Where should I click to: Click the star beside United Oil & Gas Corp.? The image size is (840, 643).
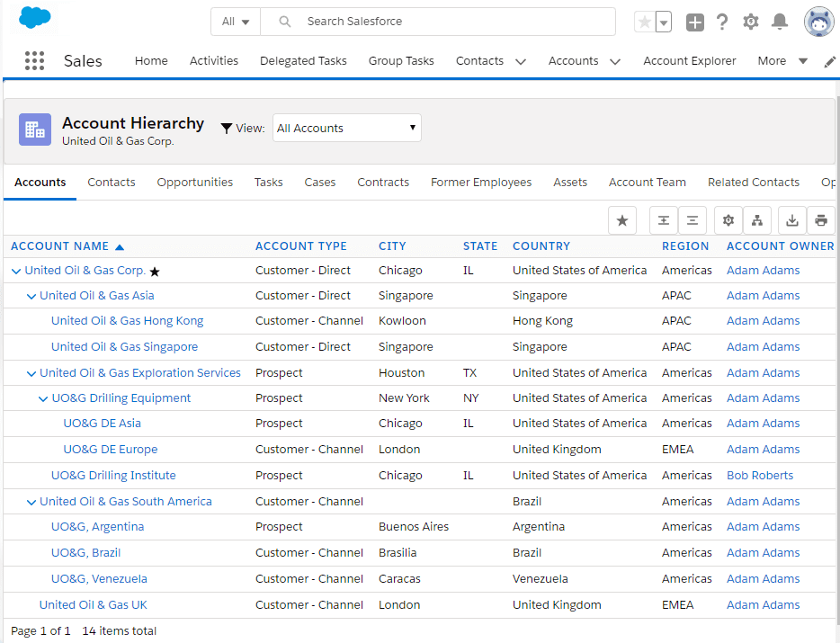[x=155, y=272]
